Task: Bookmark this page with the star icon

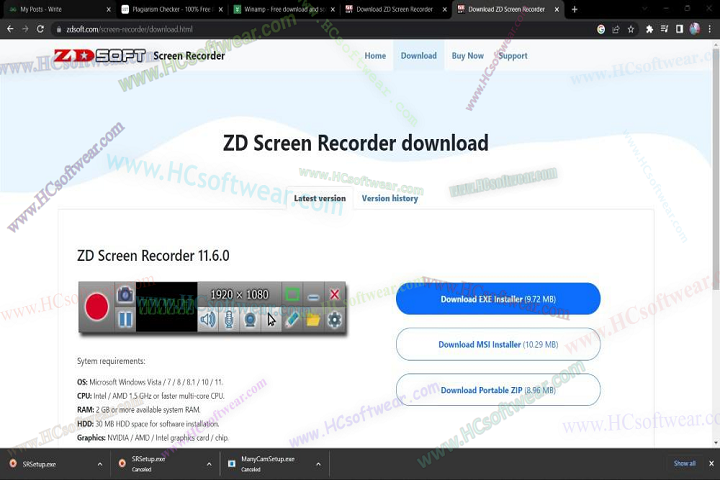Action: click(x=631, y=29)
